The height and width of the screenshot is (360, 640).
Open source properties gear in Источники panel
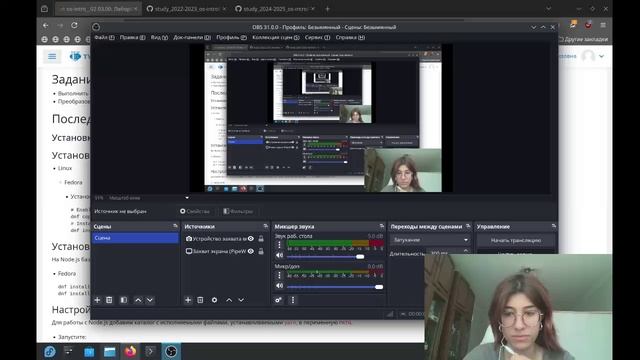(x=214, y=300)
